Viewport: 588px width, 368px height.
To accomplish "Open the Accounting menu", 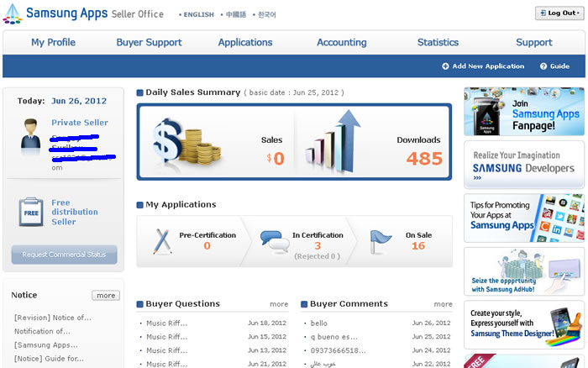I will [x=342, y=42].
